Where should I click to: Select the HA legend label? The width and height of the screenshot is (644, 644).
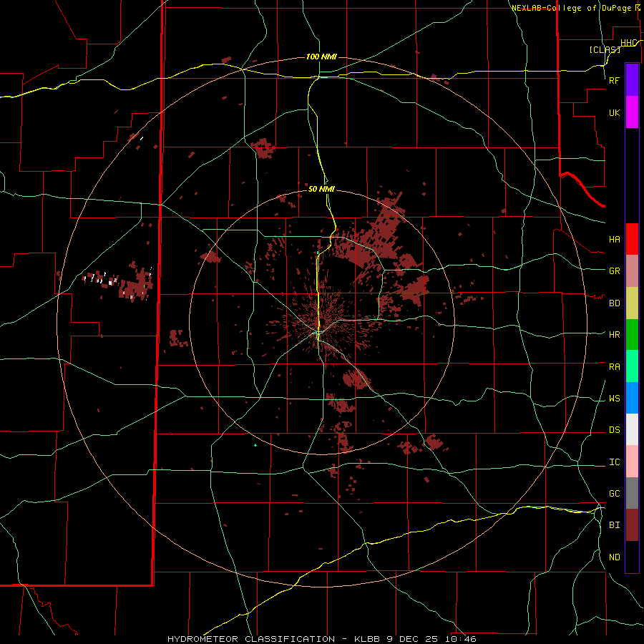tap(614, 239)
